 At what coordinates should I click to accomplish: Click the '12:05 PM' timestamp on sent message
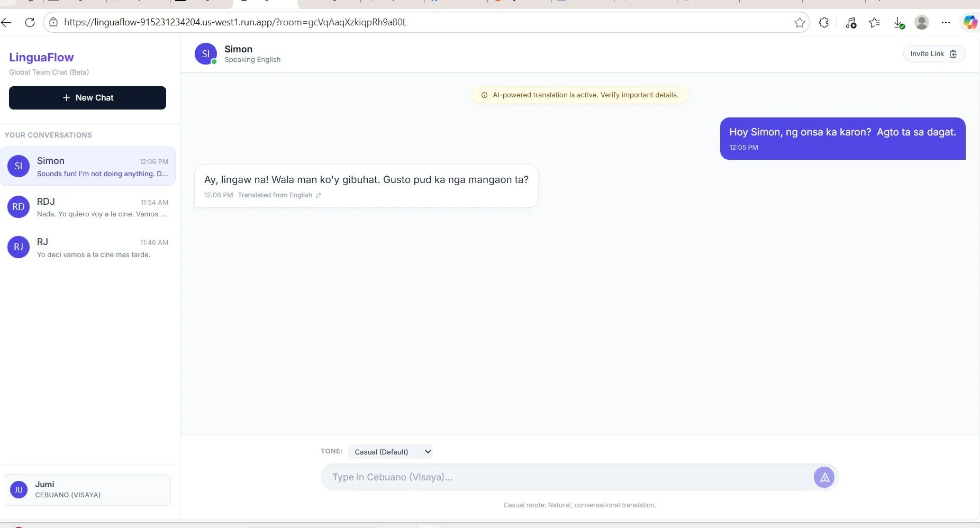tap(743, 148)
